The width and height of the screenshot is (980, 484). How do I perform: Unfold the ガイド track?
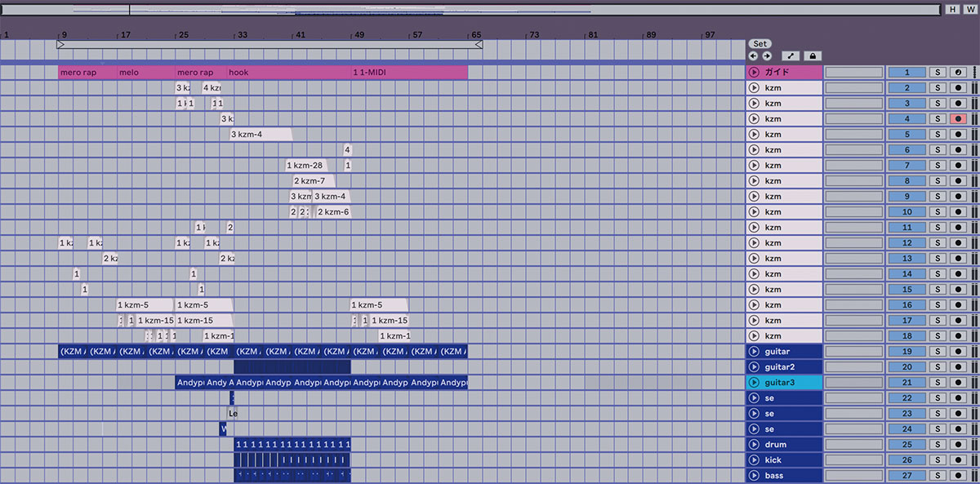(x=755, y=73)
